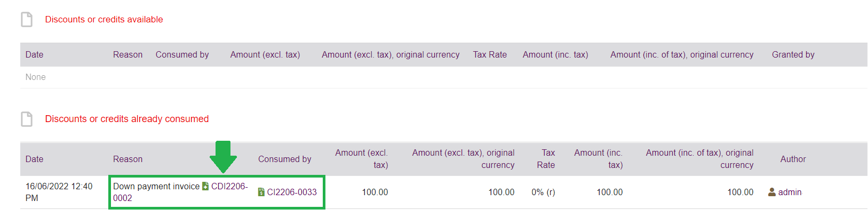Click Date header in the available credits table
Screen dimensions: 868x217
click(34, 54)
